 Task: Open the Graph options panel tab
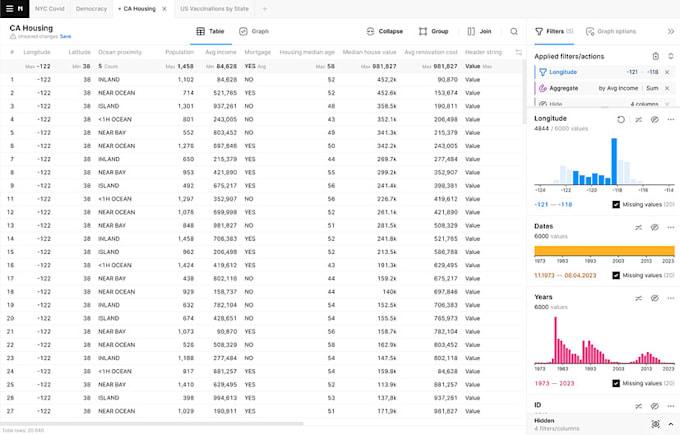point(611,31)
